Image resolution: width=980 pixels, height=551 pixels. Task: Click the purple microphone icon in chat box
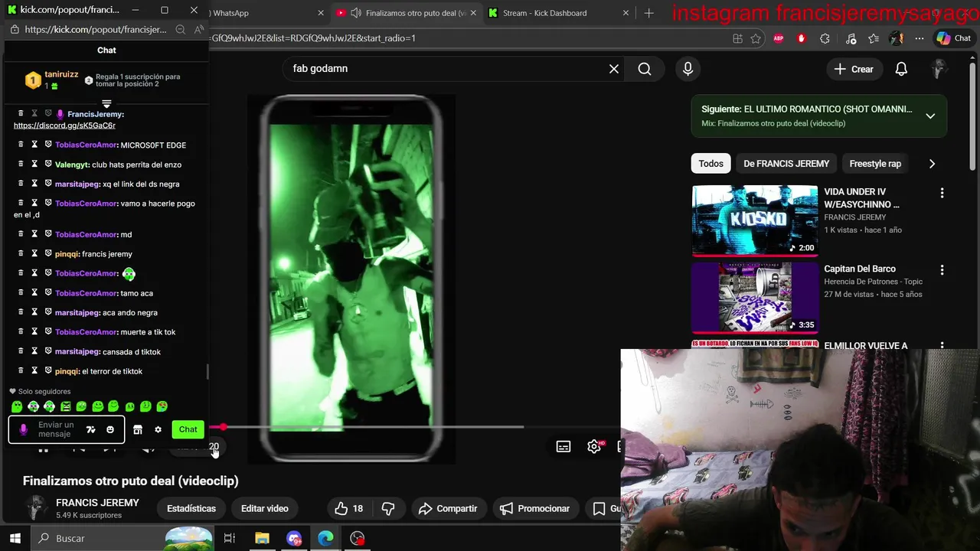(x=23, y=429)
